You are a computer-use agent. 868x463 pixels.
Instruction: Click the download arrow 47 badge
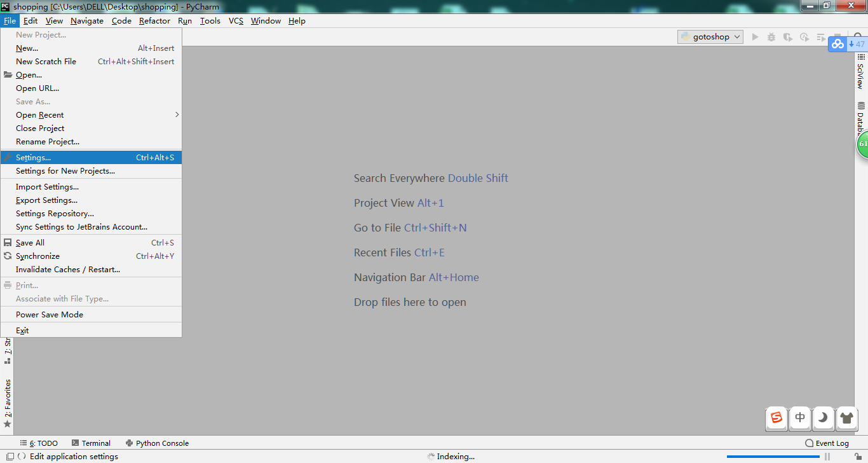point(857,44)
